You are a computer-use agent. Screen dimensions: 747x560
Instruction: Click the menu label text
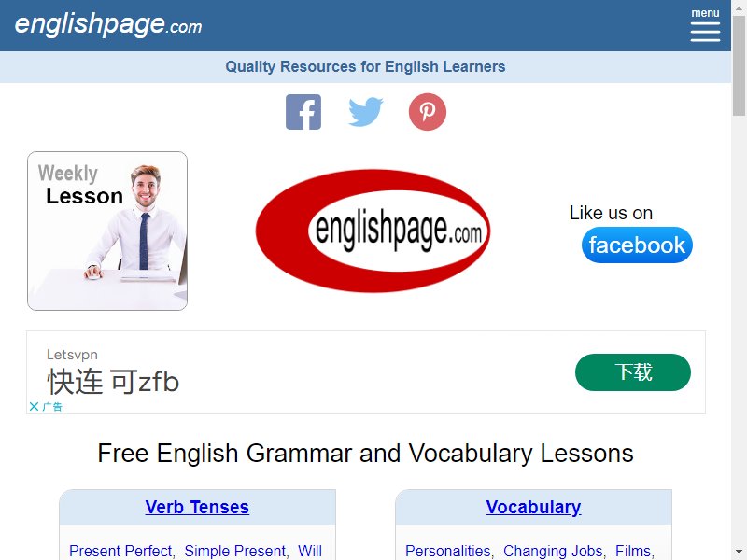[705, 13]
